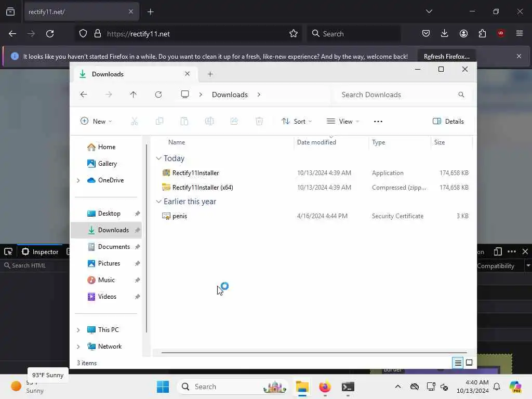Show hidden icons in system tray
The height and width of the screenshot is (399, 532).
click(398, 387)
